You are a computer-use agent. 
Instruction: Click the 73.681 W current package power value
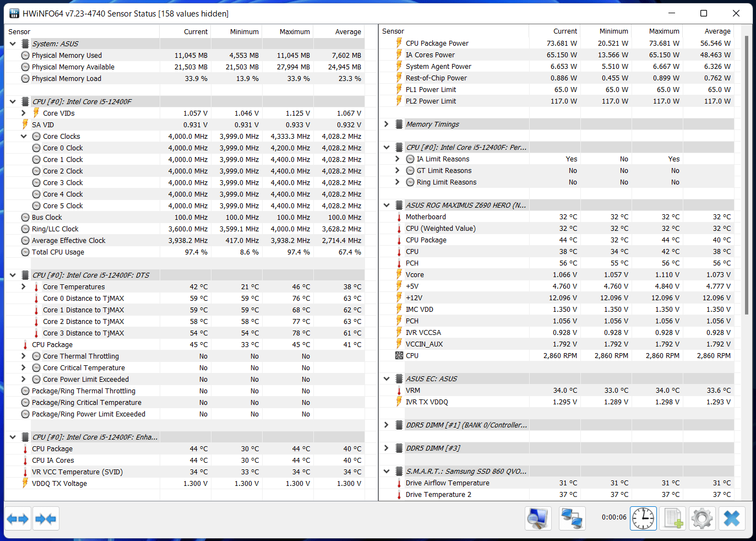(562, 44)
